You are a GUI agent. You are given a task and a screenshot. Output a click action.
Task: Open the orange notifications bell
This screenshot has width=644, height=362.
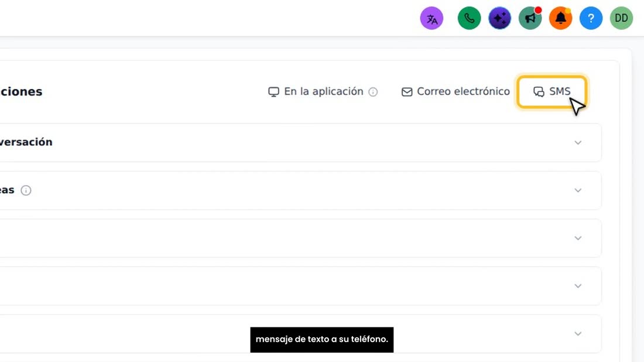point(560,18)
